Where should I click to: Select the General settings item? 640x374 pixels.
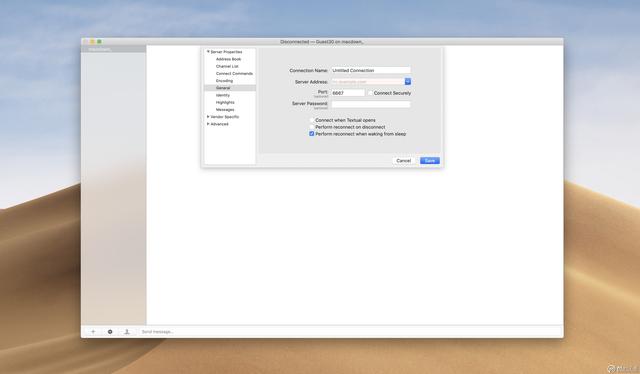tap(230, 88)
